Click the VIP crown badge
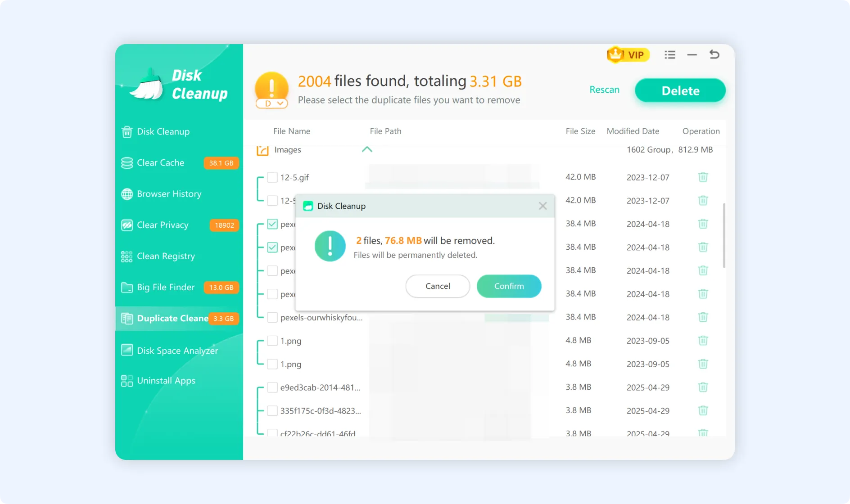 [628, 55]
